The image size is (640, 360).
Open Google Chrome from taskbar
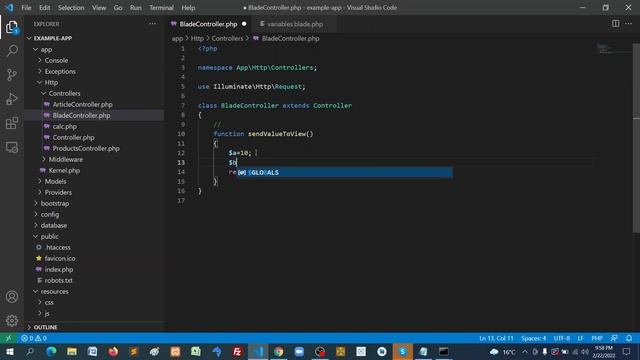coord(278,351)
